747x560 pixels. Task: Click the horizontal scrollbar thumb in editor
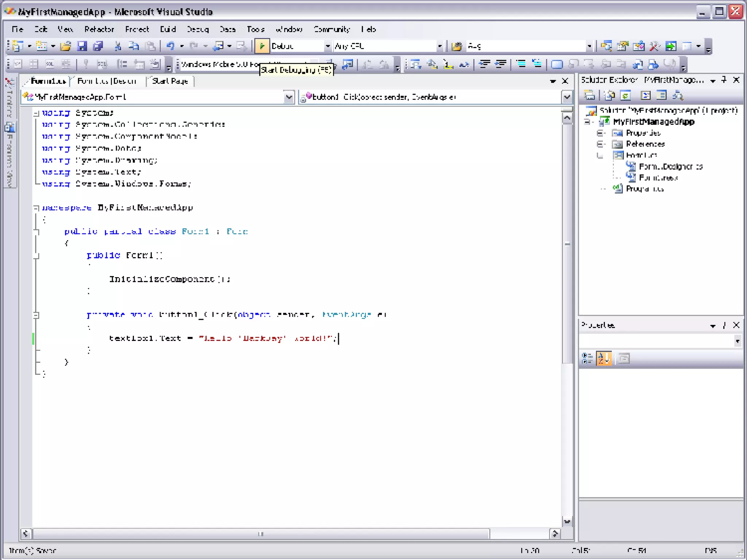[x=260, y=534]
